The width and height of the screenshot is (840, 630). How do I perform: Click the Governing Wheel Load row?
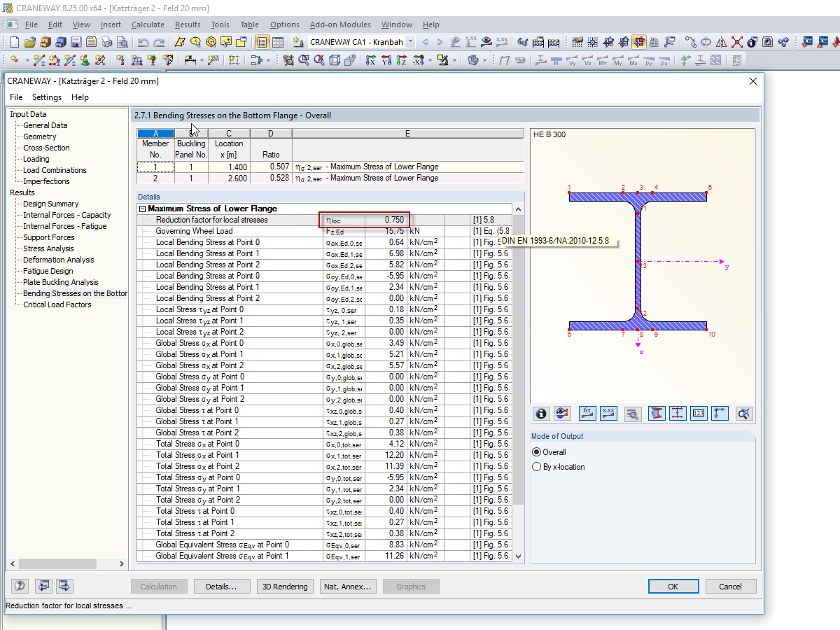(325, 231)
